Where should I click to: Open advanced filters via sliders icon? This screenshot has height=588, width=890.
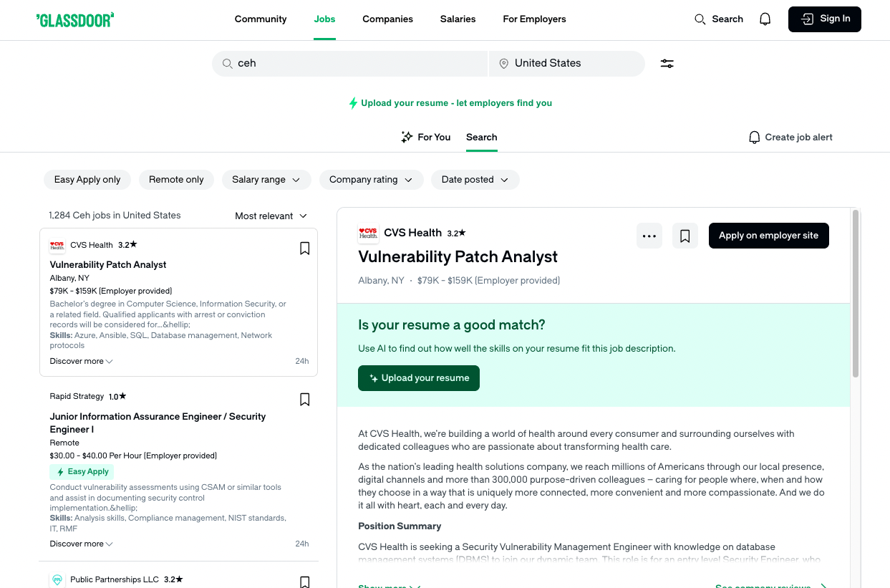click(x=667, y=63)
